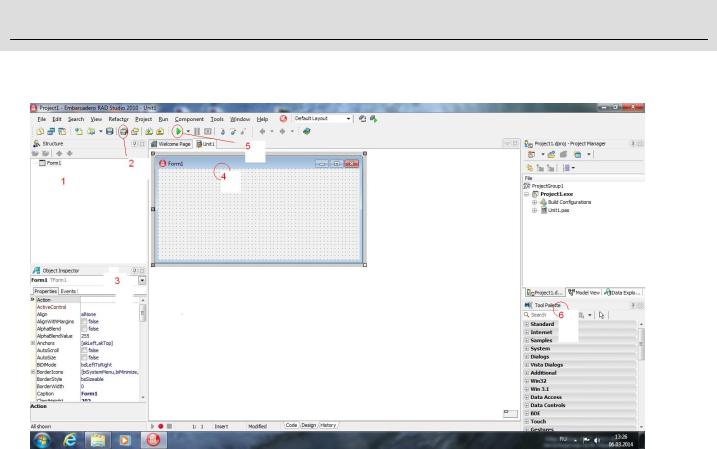
Task: Click the Align property value alNone
Action: 89,315
